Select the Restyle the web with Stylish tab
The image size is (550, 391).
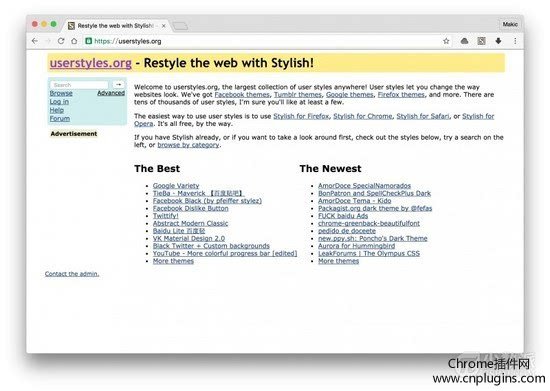(x=116, y=26)
